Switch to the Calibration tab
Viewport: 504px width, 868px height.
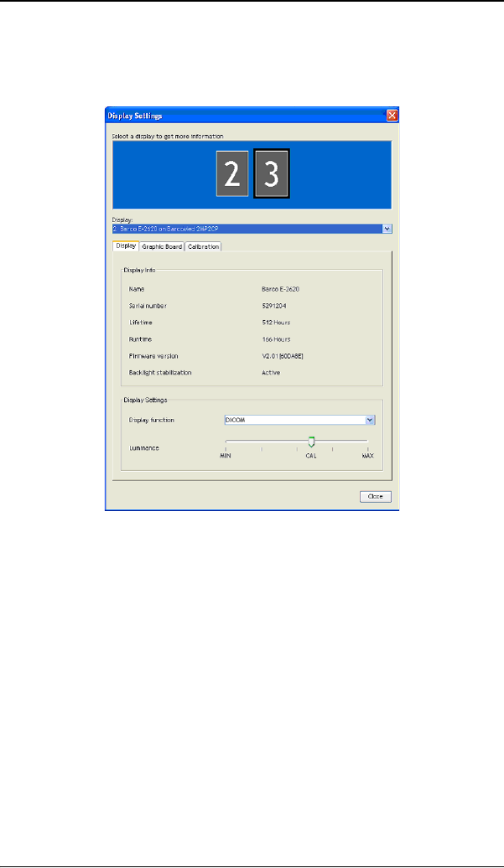click(203, 246)
